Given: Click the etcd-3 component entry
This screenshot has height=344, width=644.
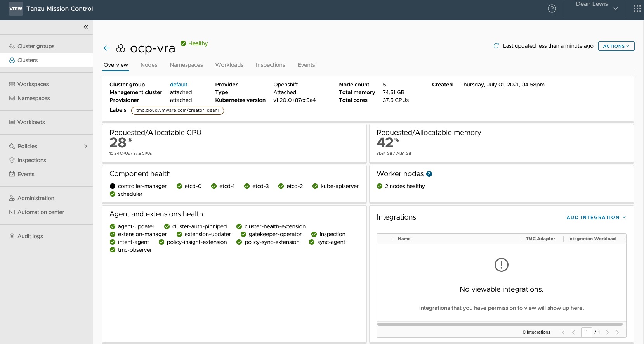Looking at the screenshot, I should click(256, 186).
